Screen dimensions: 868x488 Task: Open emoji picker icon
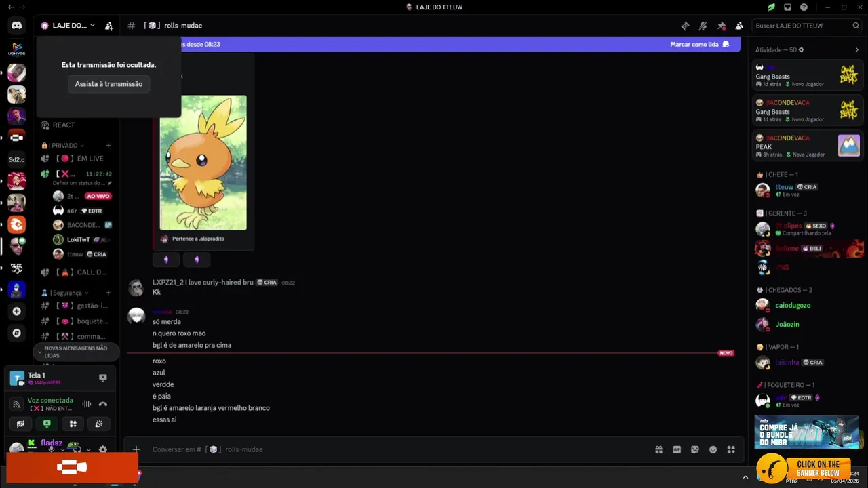(x=713, y=449)
